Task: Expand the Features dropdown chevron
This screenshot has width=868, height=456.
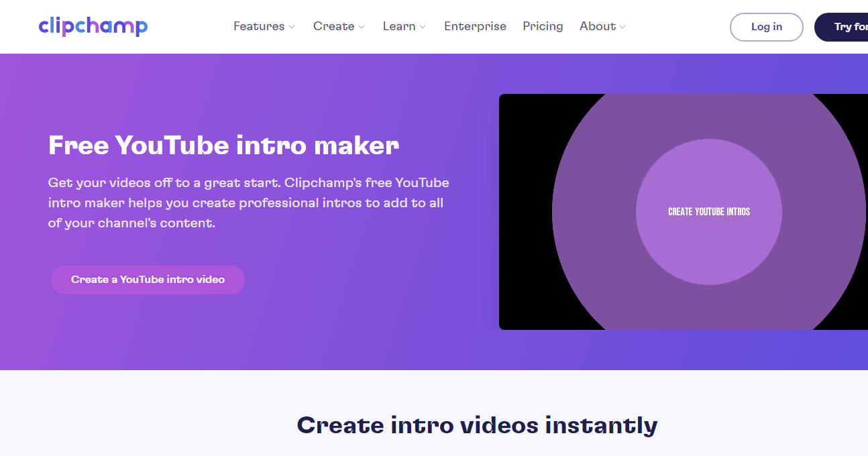Action: (x=292, y=27)
